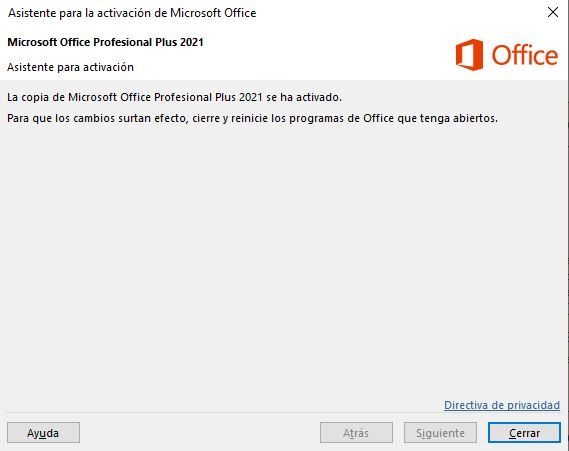Click the white header space below the Office logo

point(508,75)
